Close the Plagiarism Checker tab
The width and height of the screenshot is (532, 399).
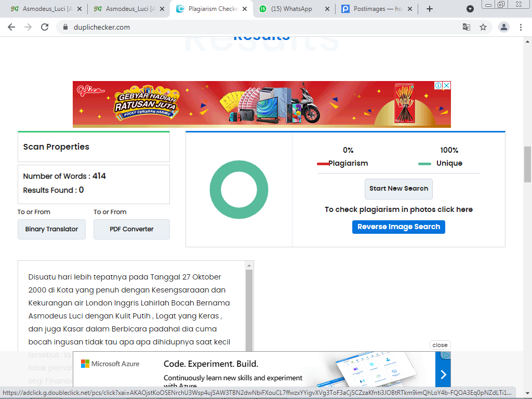click(x=245, y=9)
